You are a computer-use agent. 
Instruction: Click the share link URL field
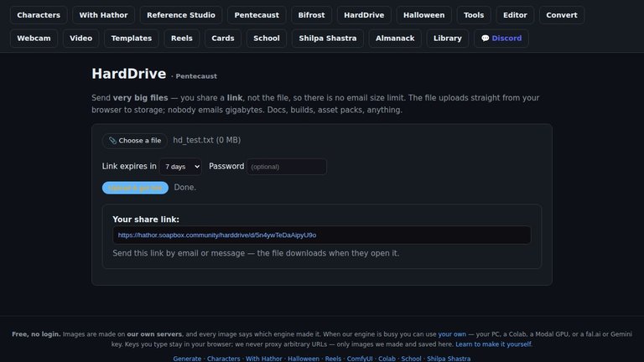click(x=322, y=235)
